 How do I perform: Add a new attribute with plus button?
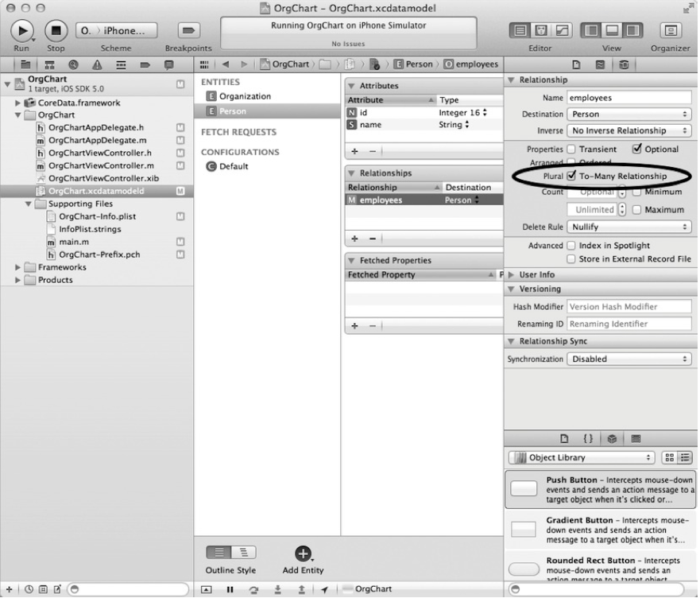354,152
